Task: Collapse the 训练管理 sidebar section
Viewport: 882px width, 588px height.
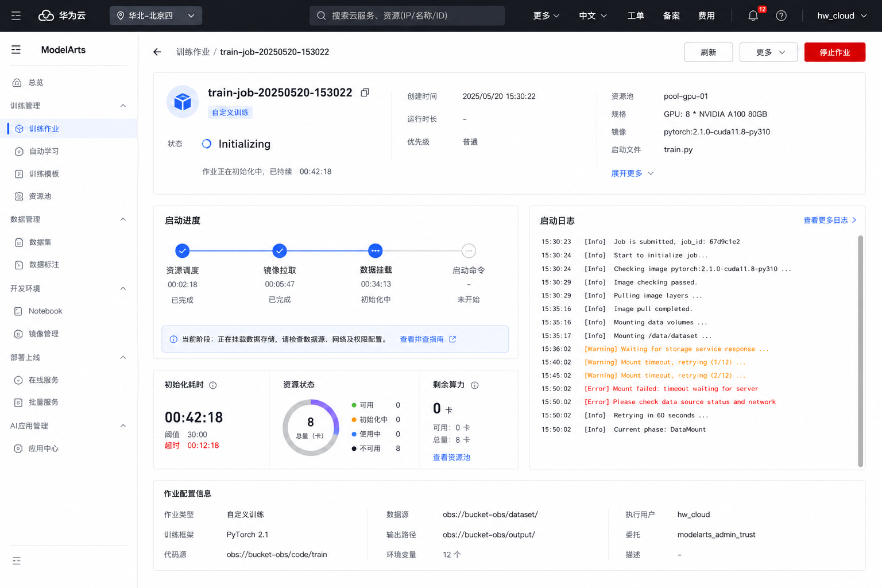Action: click(x=123, y=106)
